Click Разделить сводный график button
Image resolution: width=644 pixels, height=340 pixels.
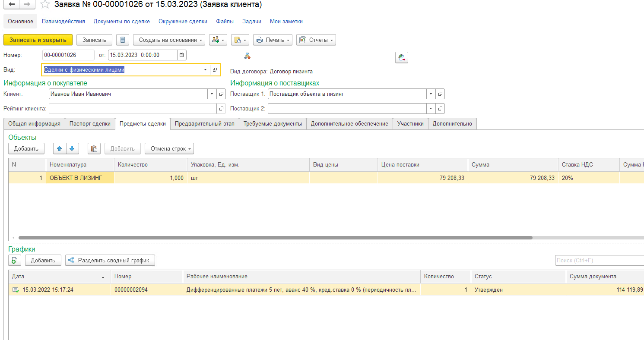[110, 260]
